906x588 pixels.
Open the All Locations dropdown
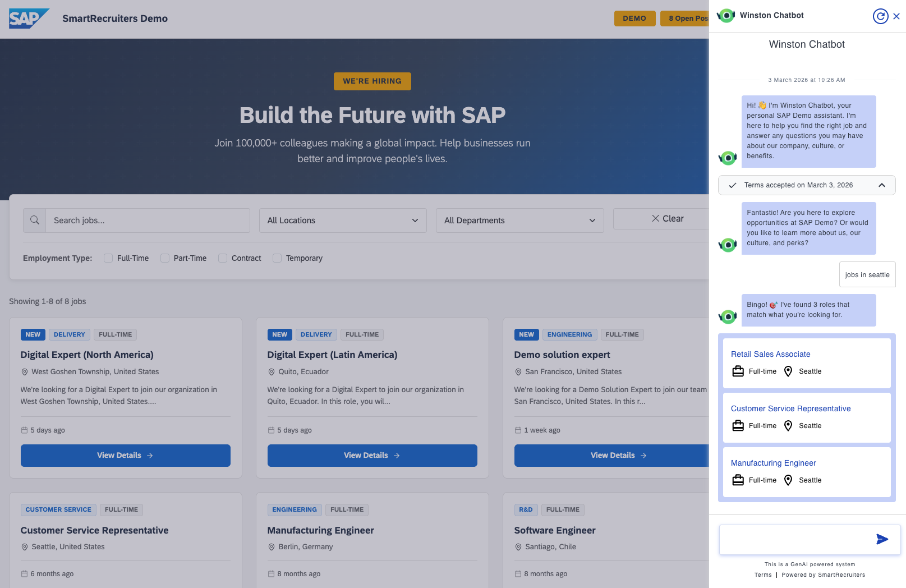pos(343,220)
